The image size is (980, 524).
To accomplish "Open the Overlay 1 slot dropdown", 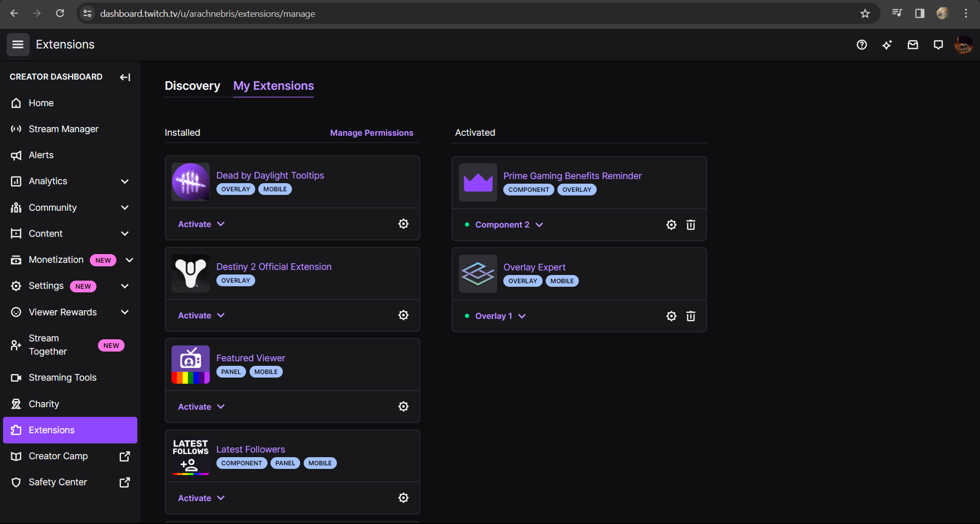I will tap(500, 316).
